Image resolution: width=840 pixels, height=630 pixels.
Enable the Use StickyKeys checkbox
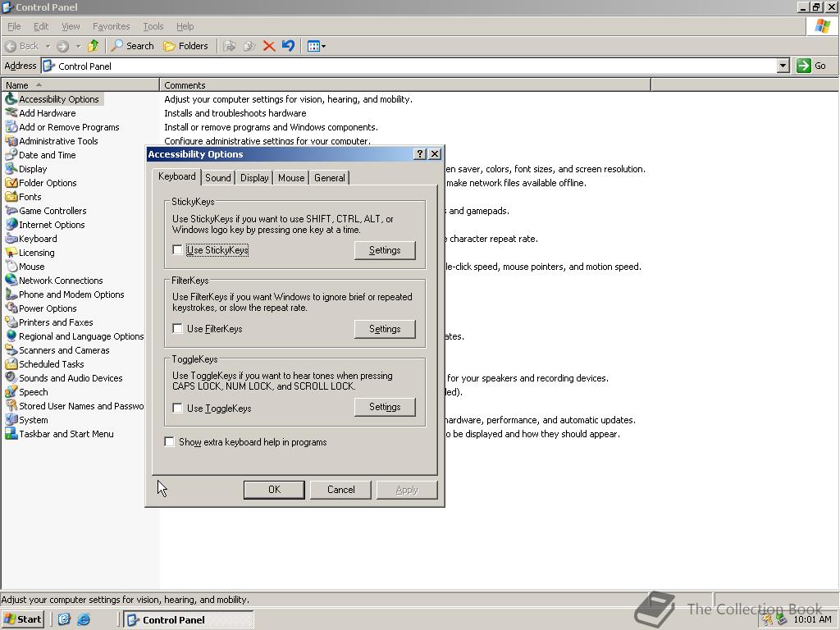coord(177,249)
